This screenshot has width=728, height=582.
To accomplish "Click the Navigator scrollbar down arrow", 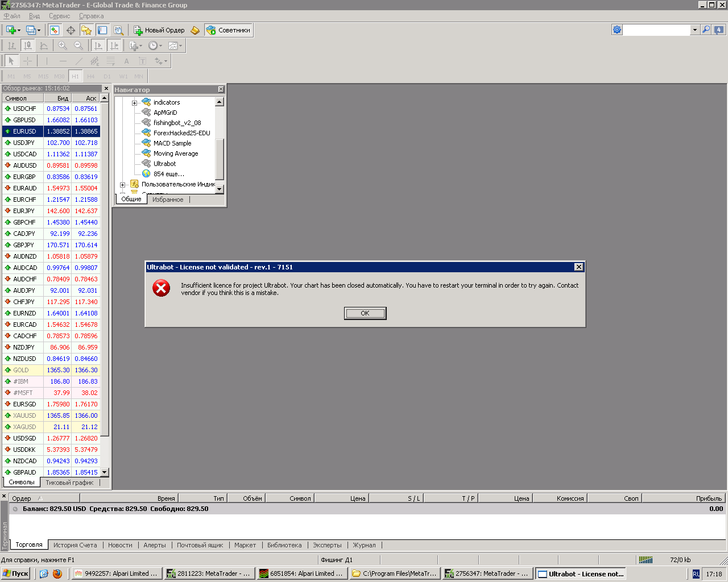I will [220, 189].
